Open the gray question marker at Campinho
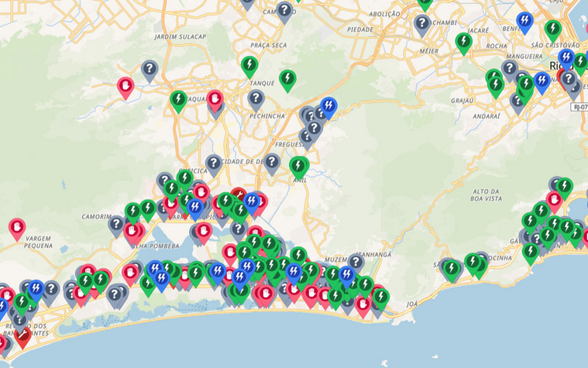 point(285,11)
